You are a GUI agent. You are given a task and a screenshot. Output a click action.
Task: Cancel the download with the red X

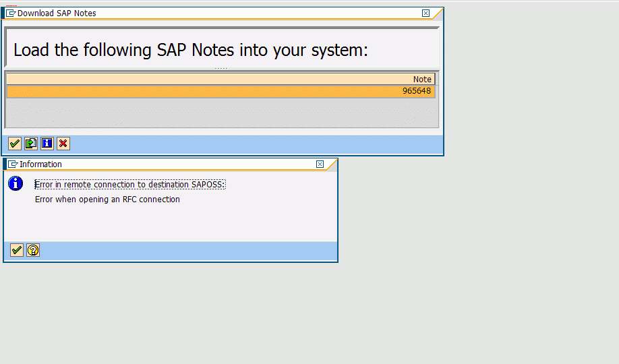pyautogui.click(x=63, y=144)
